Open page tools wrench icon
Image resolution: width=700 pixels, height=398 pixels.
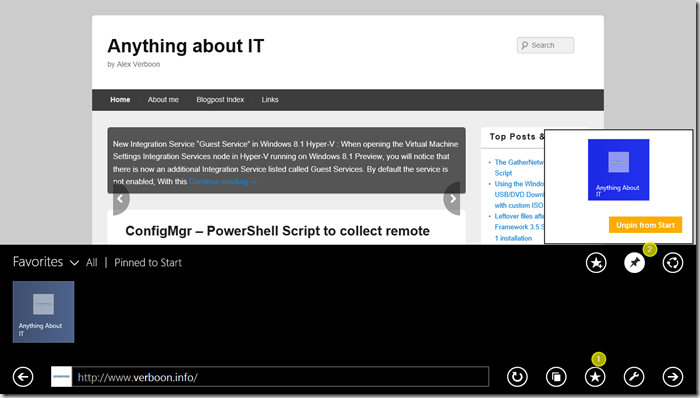point(634,377)
